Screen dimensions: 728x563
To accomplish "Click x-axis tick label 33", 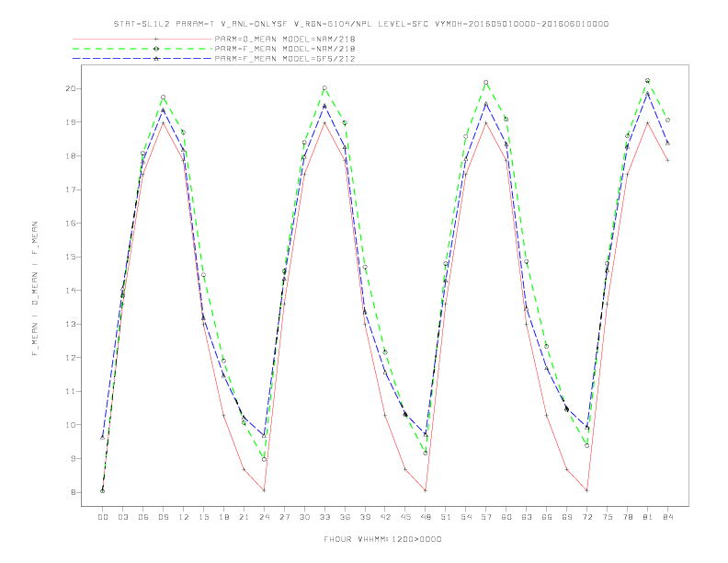I will point(324,517).
